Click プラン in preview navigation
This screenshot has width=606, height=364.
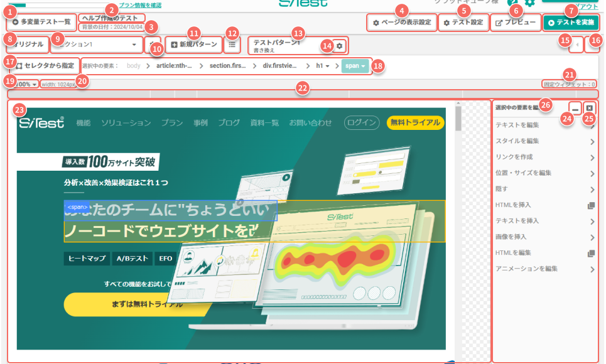click(x=172, y=123)
